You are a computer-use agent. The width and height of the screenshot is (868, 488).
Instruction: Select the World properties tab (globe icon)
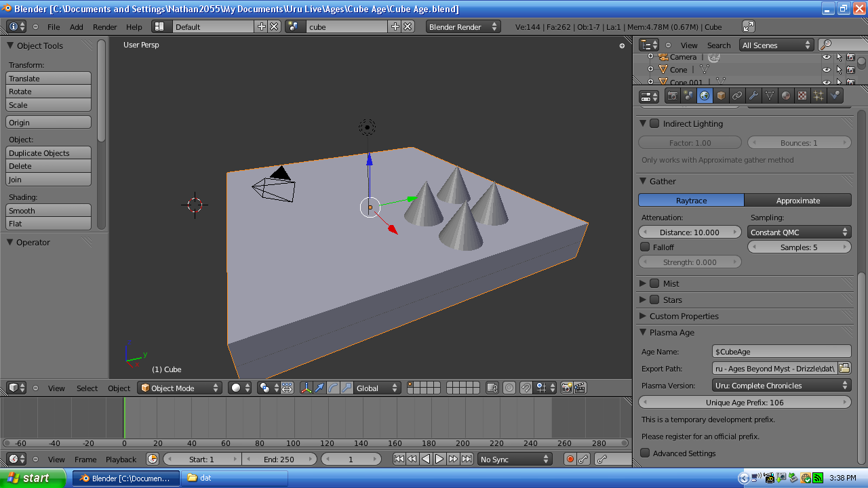click(x=705, y=96)
